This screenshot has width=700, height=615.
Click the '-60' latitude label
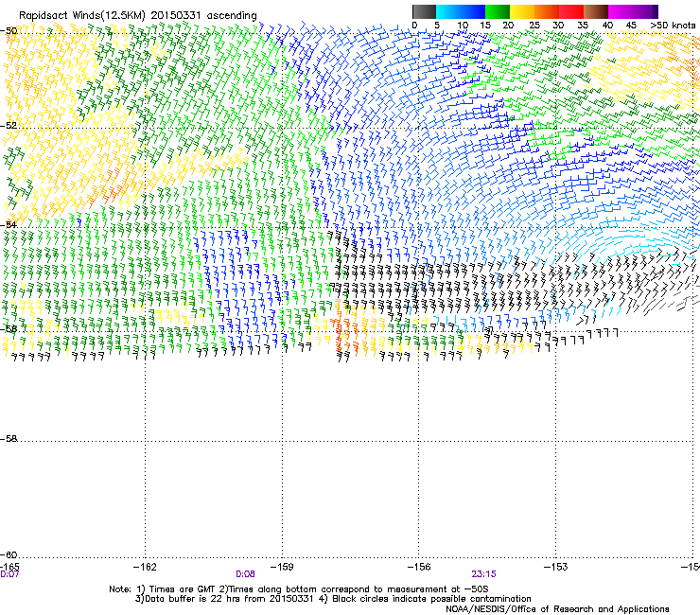[9, 554]
